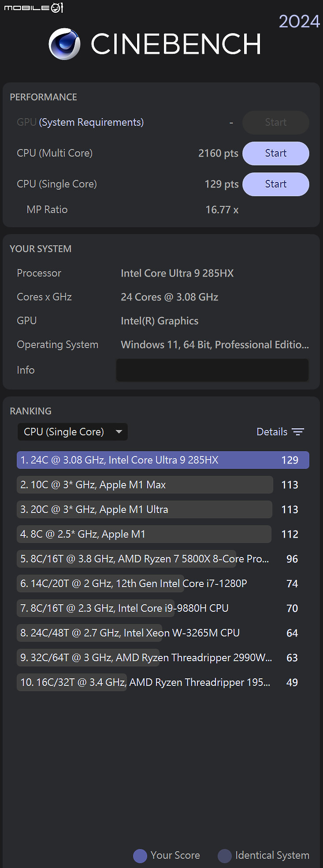Click the Identical System legend circle
The width and height of the screenshot is (323, 868).
[225, 856]
